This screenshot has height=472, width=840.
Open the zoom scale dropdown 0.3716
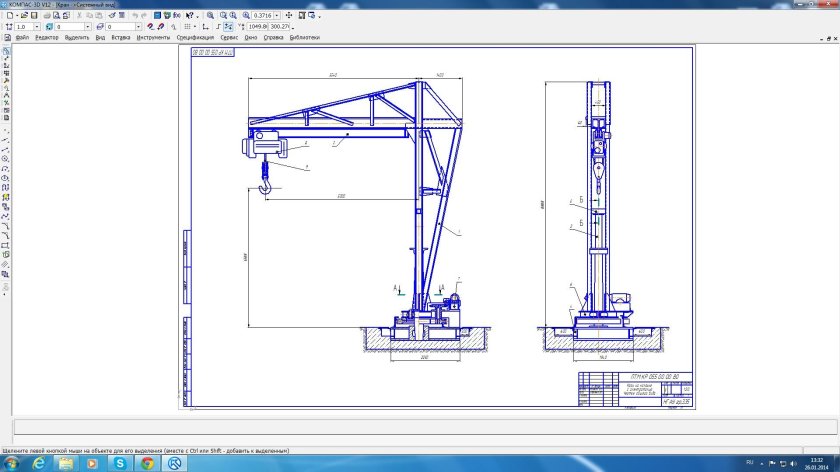(x=277, y=16)
